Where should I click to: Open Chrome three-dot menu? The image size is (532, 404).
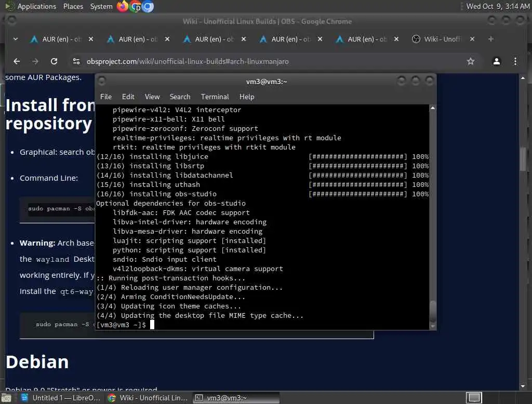pos(515,61)
